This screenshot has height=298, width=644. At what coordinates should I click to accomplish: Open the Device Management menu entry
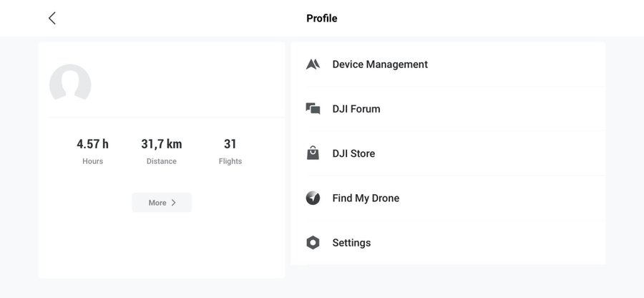coord(380,64)
